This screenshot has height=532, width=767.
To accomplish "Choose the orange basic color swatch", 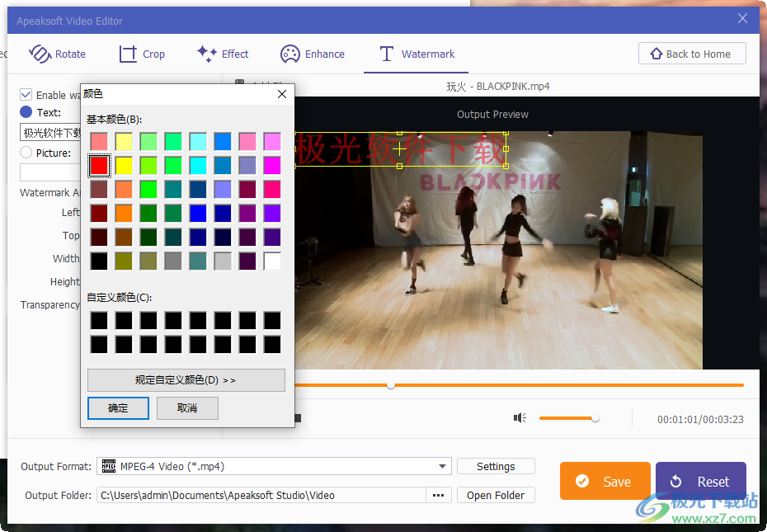I will pyautogui.click(x=124, y=214).
